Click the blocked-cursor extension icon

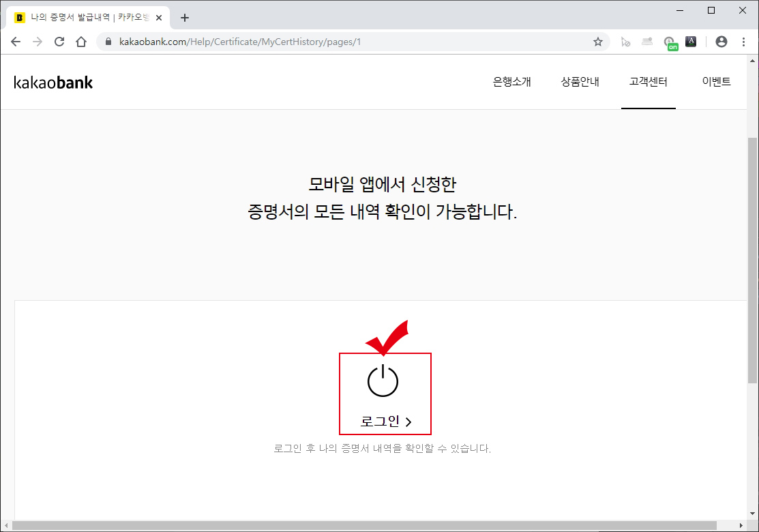click(x=625, y=41)
